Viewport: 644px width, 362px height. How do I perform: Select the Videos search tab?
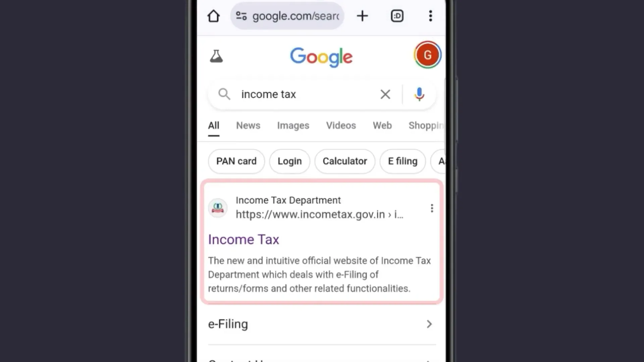(340, 126)
